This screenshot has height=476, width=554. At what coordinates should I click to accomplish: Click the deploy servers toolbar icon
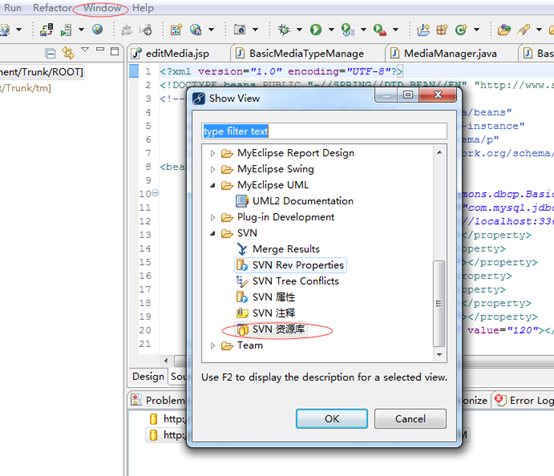46,30
